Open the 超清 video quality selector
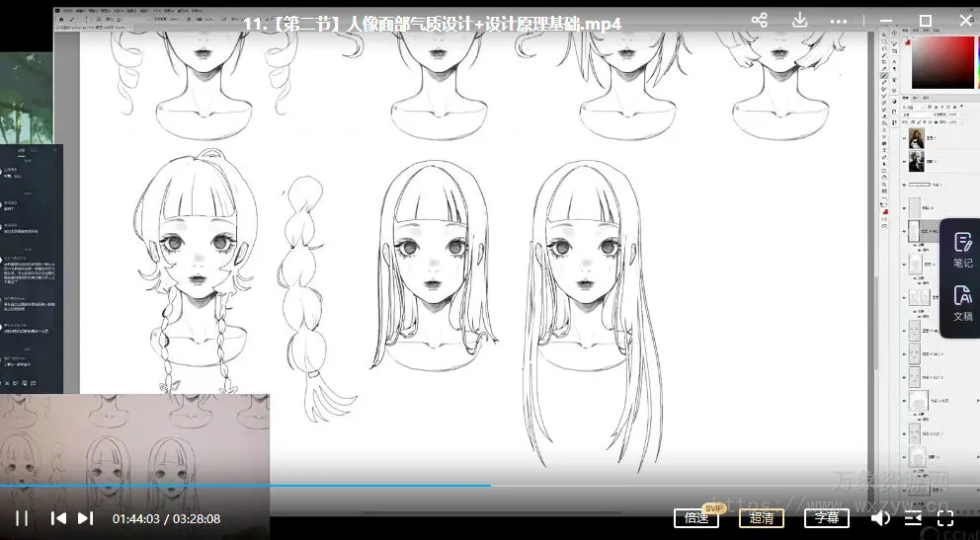 pos(762,518)
